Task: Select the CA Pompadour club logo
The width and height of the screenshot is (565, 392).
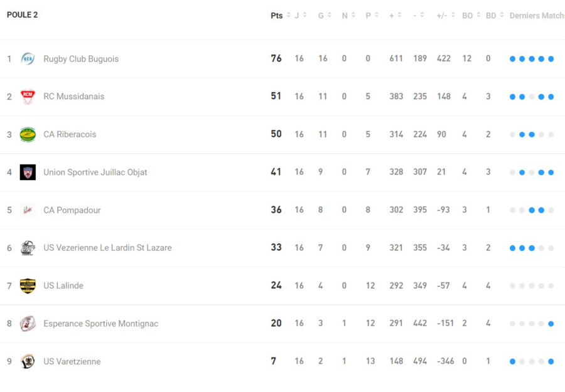Action: 28,210
